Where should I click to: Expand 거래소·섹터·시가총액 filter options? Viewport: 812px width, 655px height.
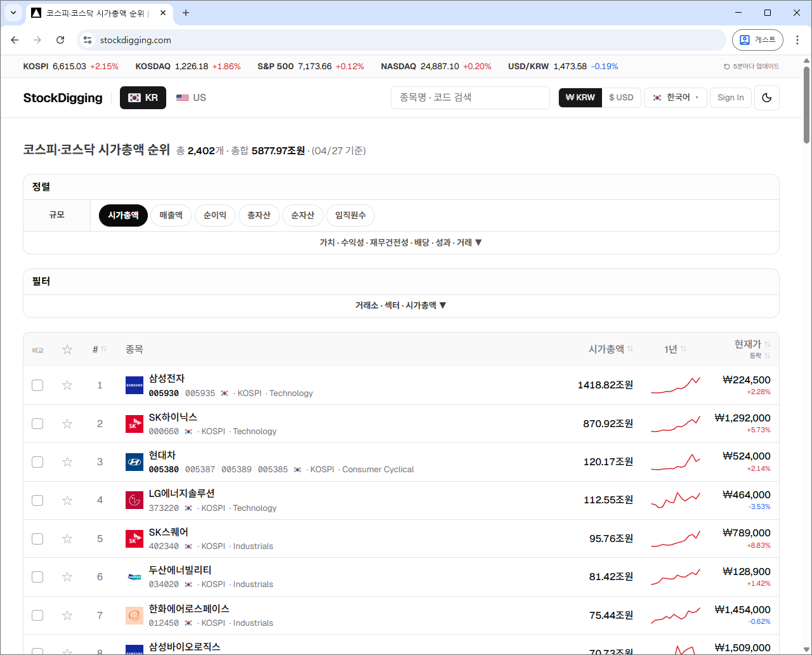coord(401,305)
